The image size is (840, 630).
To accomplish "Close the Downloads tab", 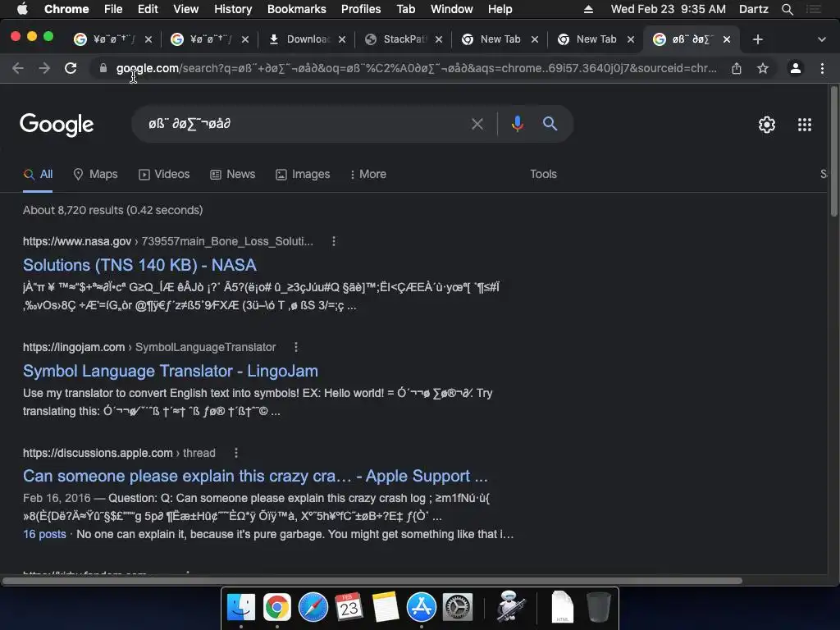I will [342, 39].
